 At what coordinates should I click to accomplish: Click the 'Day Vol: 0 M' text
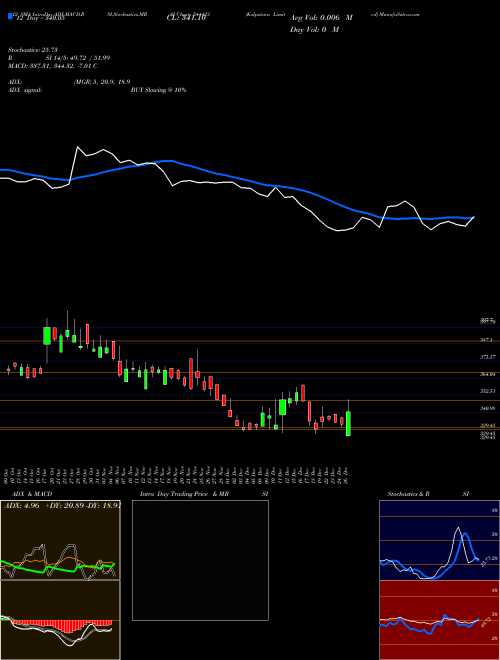(314, 29)
